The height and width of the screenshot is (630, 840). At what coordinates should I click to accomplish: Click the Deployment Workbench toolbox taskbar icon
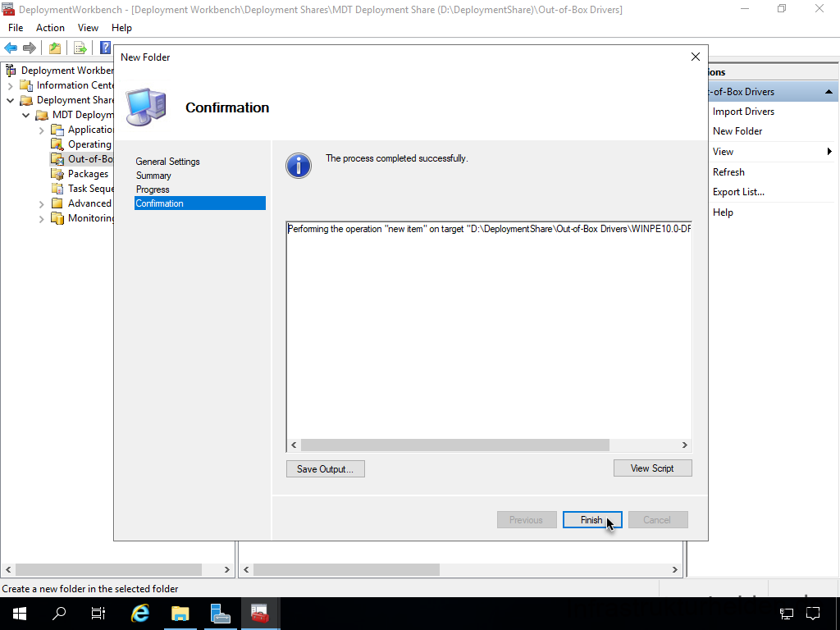click(x=260, y=614)
